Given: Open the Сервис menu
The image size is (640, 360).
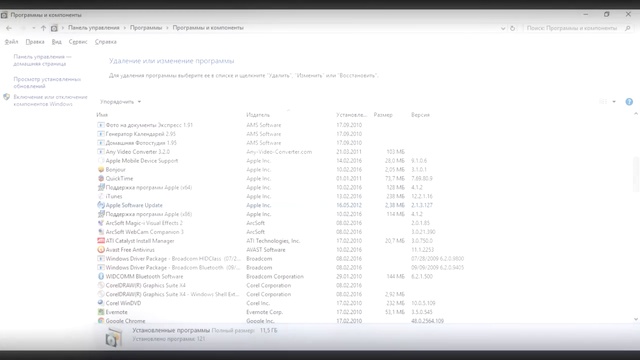Looking at the screenshot, I should coord(78,42).
